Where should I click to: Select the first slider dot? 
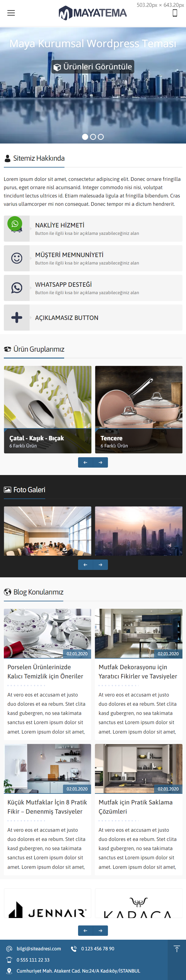click(85, 137)
